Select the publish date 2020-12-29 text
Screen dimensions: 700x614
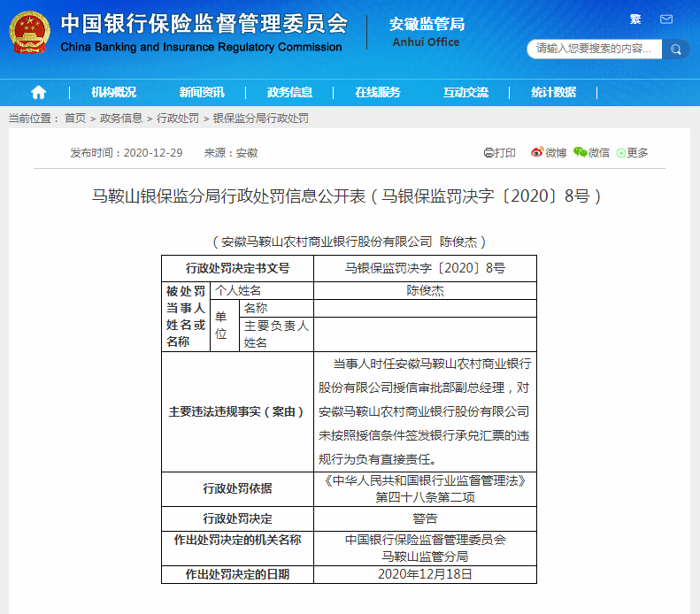tap(153, 152)
